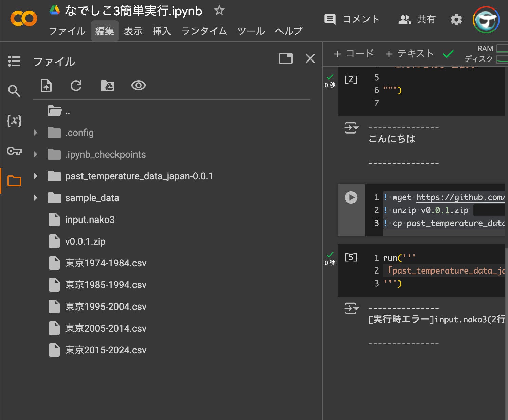Open the variables {x} sidebar icon
Screen dimensions: 508x420
point(14,121)
